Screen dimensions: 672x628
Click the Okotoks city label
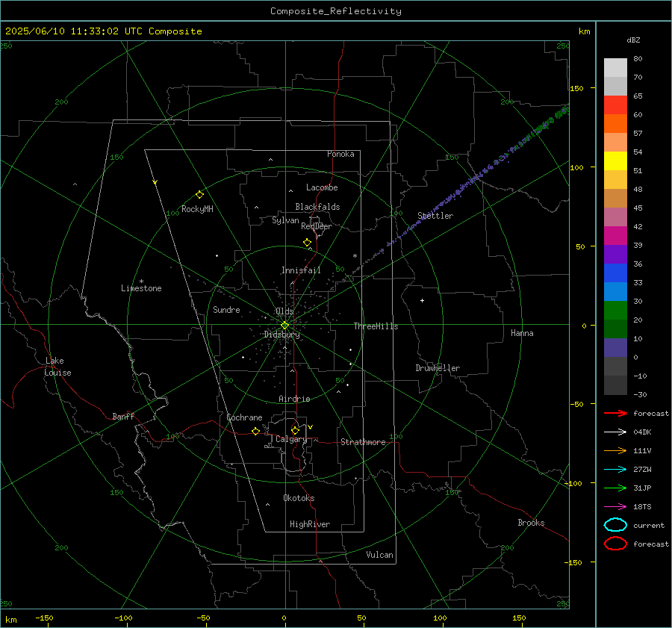[x=299, y=498]
